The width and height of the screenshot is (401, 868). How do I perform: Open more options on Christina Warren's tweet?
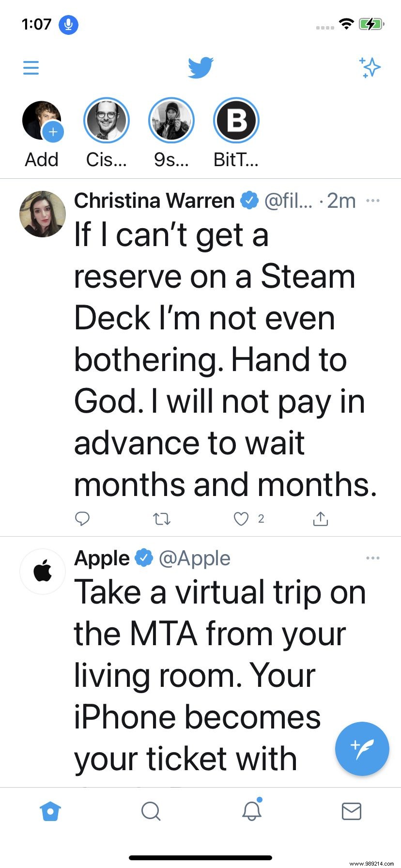(373, 200)
